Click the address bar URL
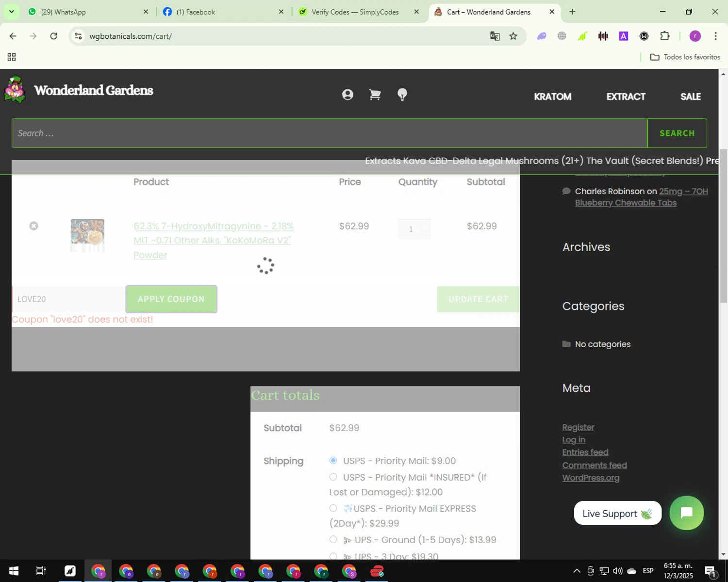 pos(131,36)
